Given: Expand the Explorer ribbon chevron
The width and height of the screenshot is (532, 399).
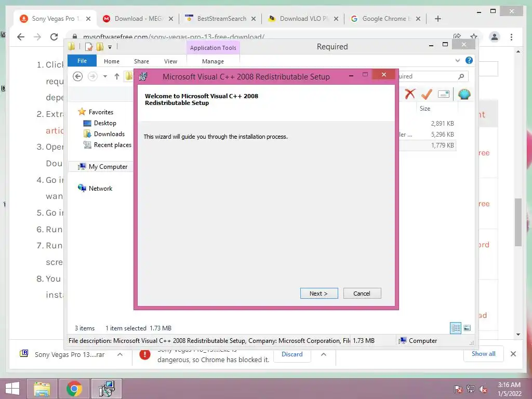Looking at the screenshot, I should point(457,60).
